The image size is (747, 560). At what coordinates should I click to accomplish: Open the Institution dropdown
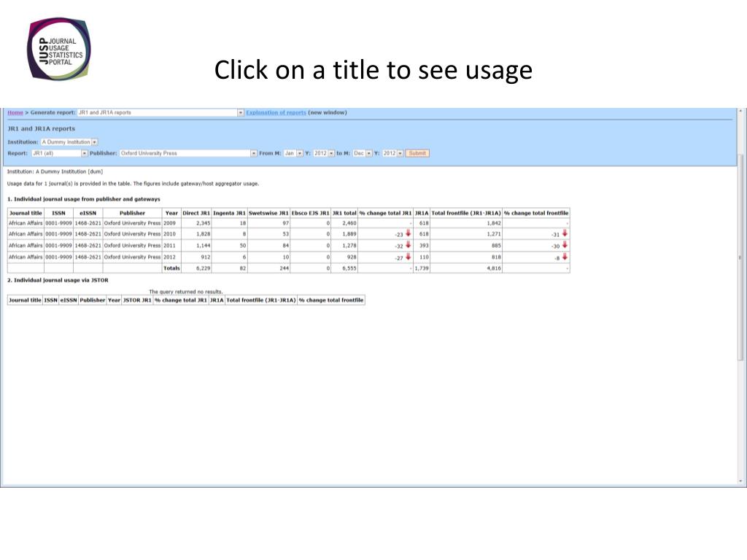pos(69,142)
